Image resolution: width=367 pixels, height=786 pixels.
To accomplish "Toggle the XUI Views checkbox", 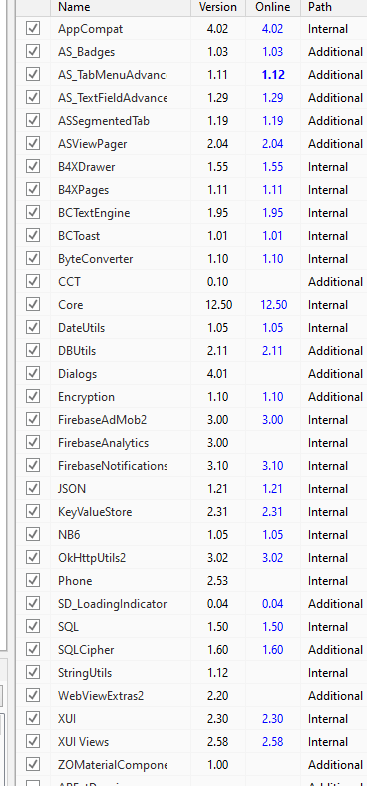I will coord(33,741).
